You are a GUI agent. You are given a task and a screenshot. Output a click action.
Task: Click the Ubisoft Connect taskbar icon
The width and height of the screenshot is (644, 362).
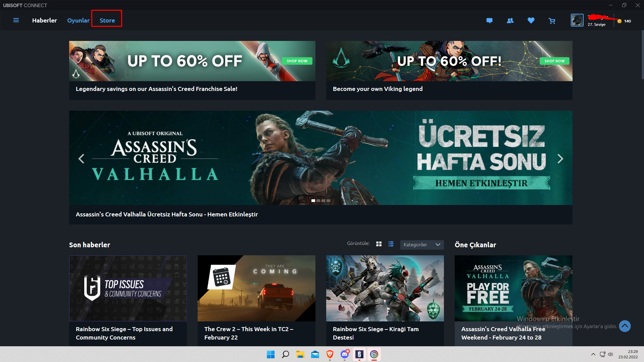[374, 354]
